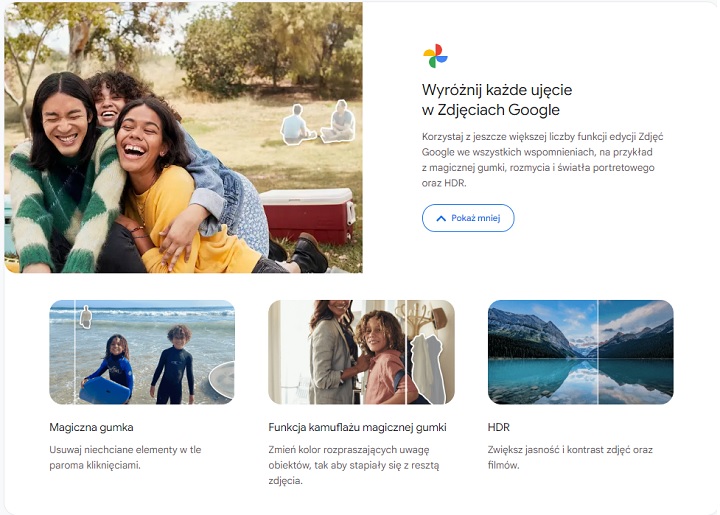Click the Google Photos pinwheel logo
720x515 pixels.
point(435,56)
